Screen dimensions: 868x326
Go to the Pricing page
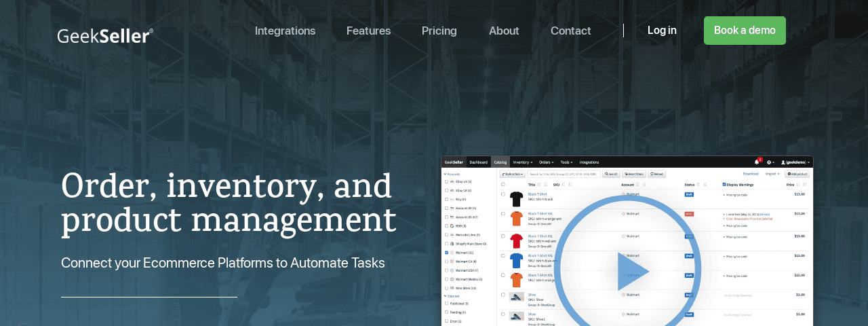tap(439, 31)
